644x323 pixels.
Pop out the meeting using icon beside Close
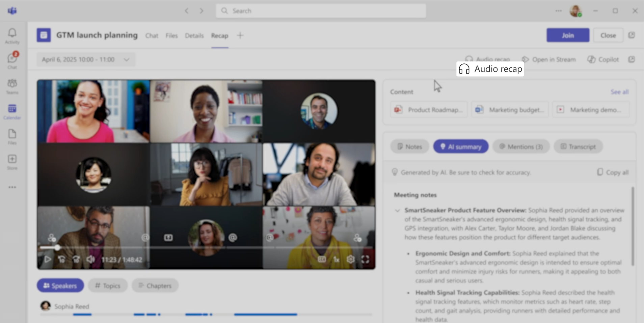pos(632,35)
